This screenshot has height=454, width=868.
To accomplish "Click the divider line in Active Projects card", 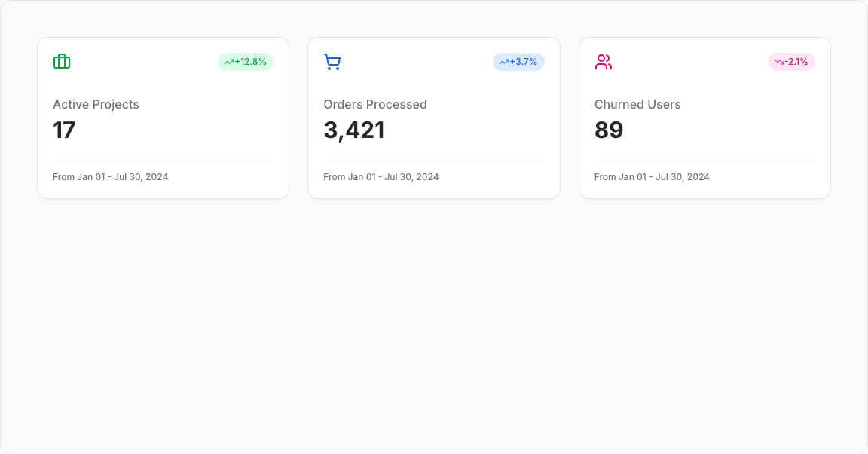I will (163, 161).
